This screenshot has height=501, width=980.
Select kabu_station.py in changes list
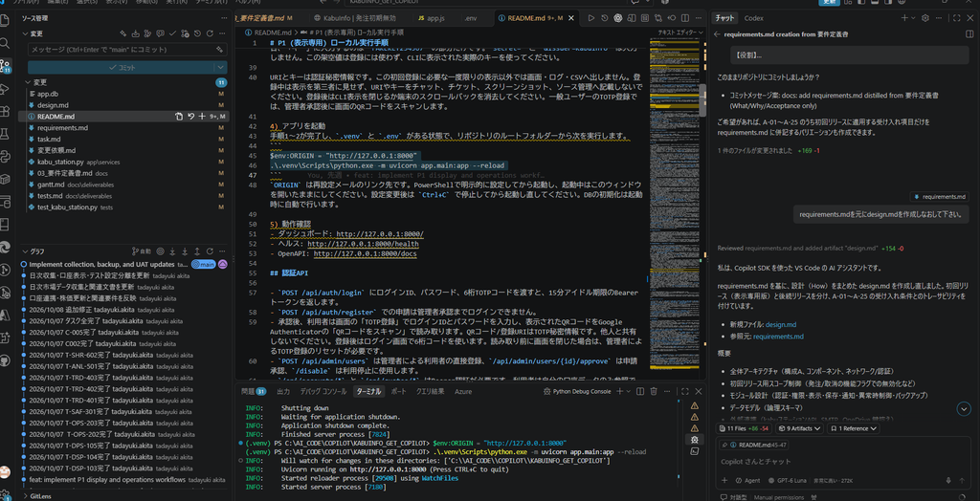point(126,162)
